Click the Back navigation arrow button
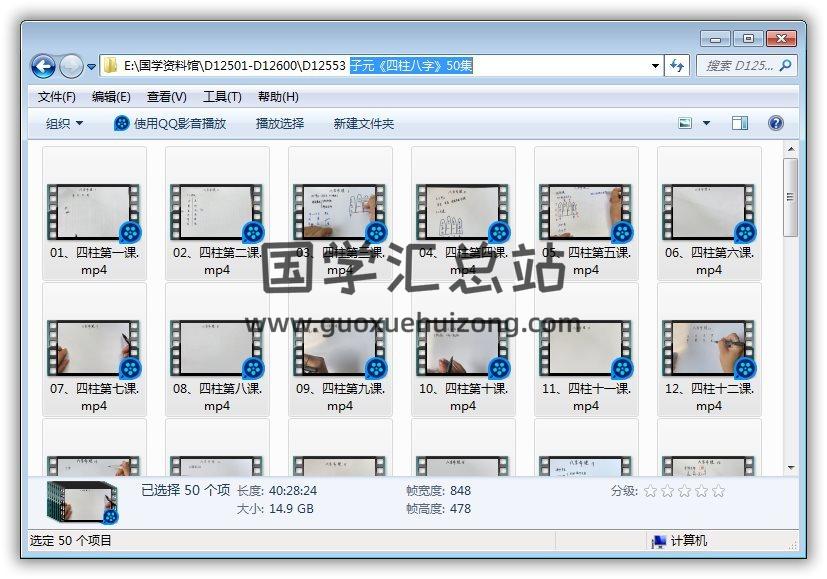This screenshot has width=827, height=579. (x=43, y=66)
